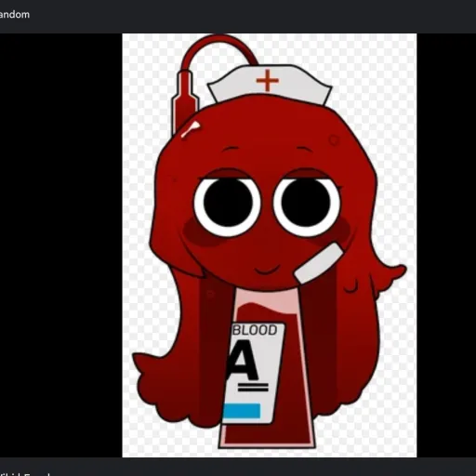476x476 pixels.
Task: Click the character's left black eye
Action: [x=227, y=204]
